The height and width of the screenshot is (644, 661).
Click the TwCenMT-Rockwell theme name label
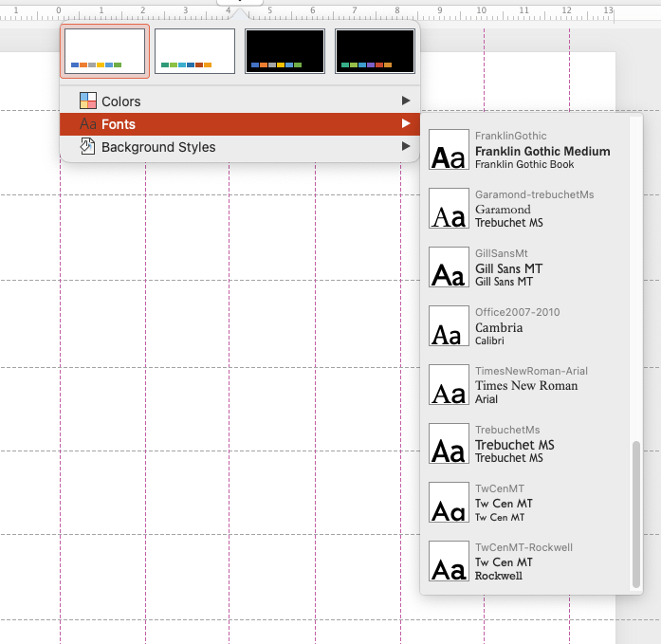524,547
